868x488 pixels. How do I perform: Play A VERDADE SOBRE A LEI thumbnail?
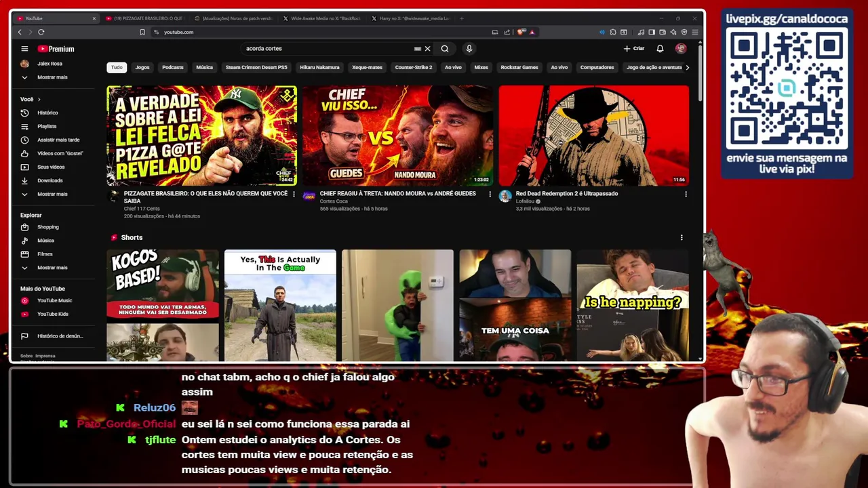point(201,136)
